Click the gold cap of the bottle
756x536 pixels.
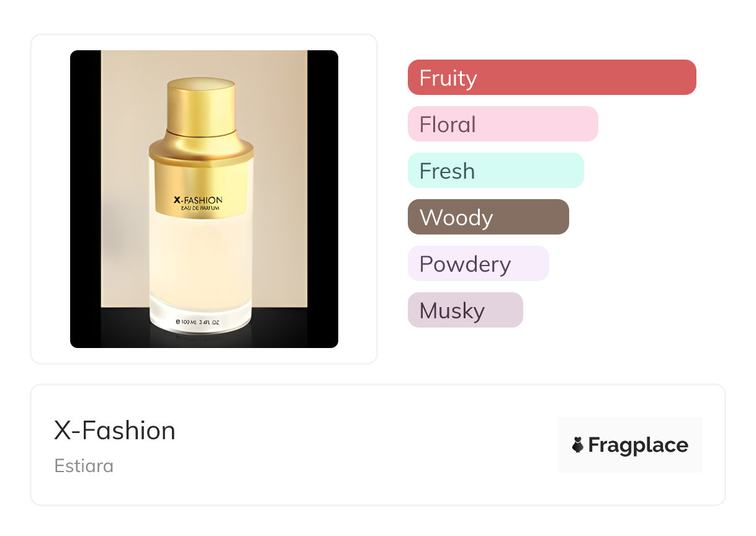(201, 104)
